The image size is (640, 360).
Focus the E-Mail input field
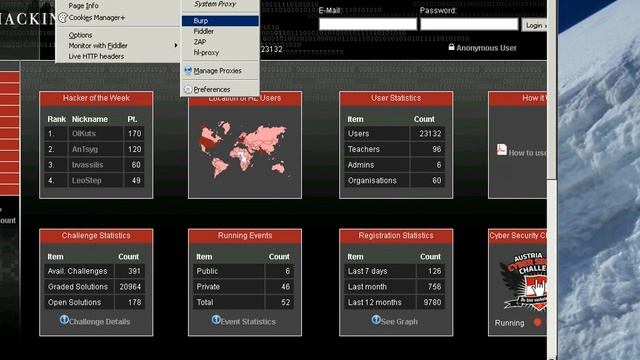[x=368, y=24]
